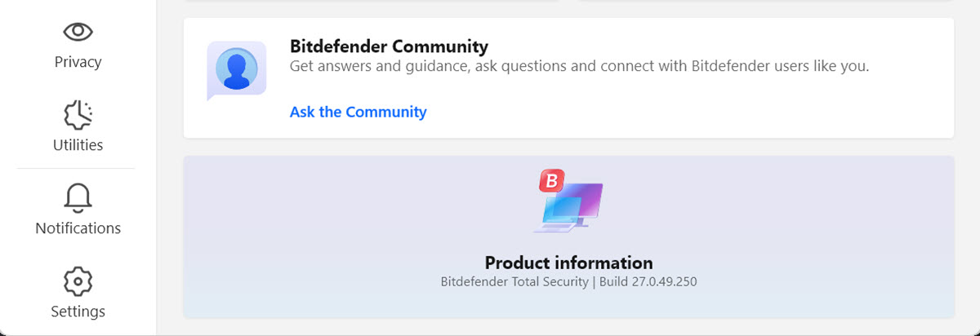Click the Product information heading
Image resolution: width=980 pixels, height=336 pixels.
568,263
